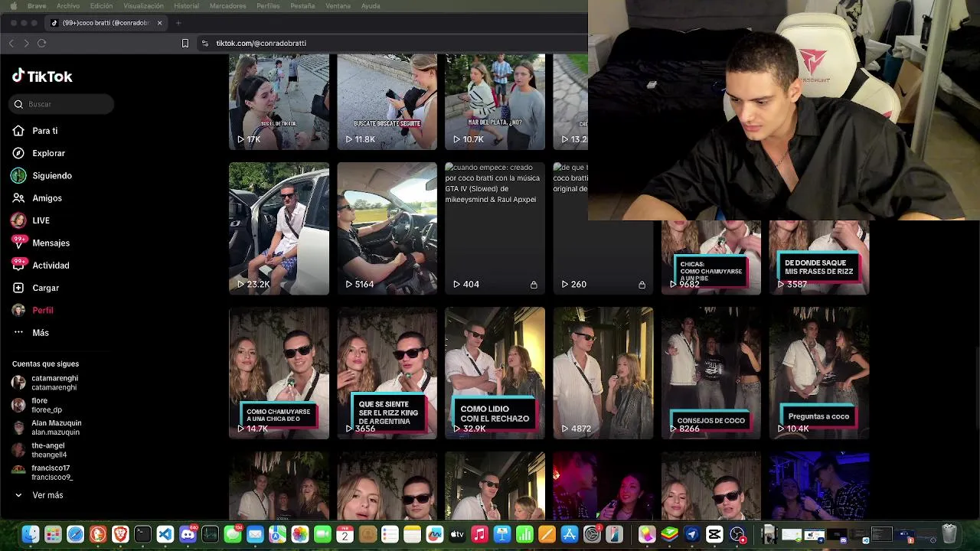The image size is (980, 551).
Task: Open DuckDuckGo browser from the dock
Action: (98, 534)
